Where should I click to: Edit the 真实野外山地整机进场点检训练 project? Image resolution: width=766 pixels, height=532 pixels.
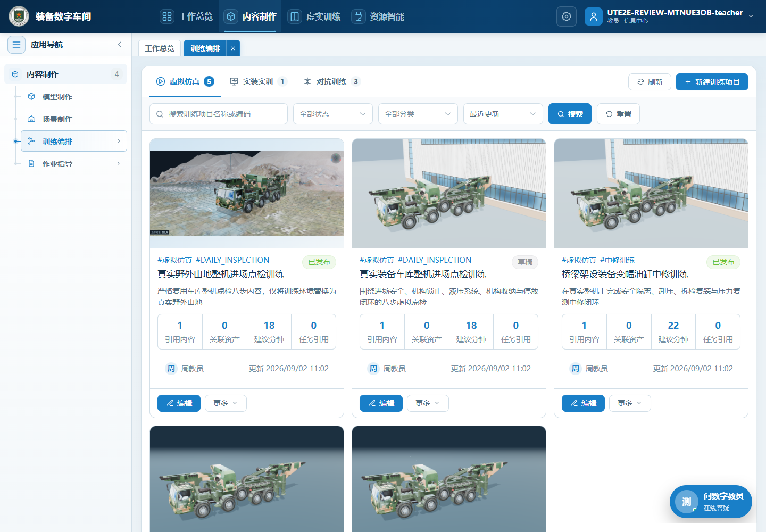pyautogui.click(x=179, y=403)
